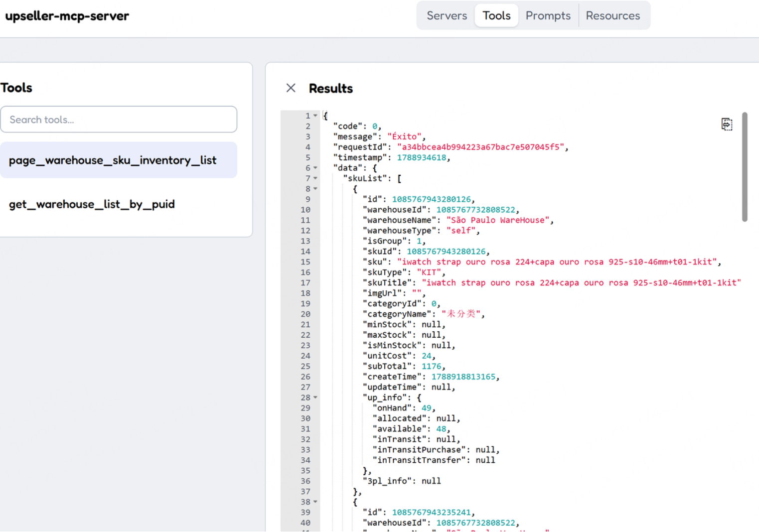
Task: Click the Results heading
Action: pyautogui.click(x=331, y=88)
